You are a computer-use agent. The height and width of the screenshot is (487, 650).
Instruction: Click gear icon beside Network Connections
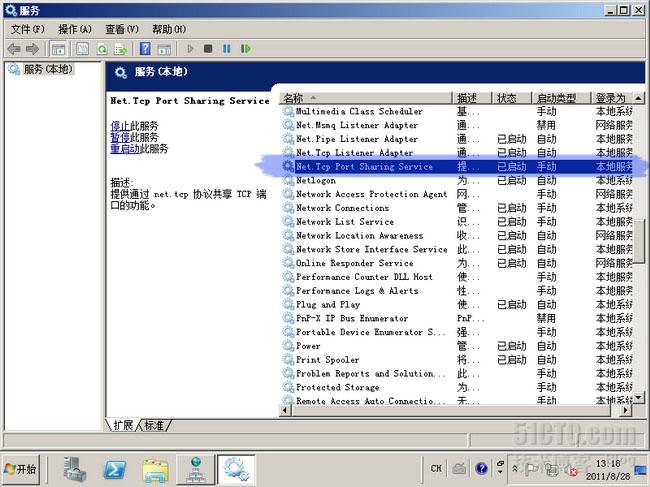pyautogui.click(x=288, y=208)
